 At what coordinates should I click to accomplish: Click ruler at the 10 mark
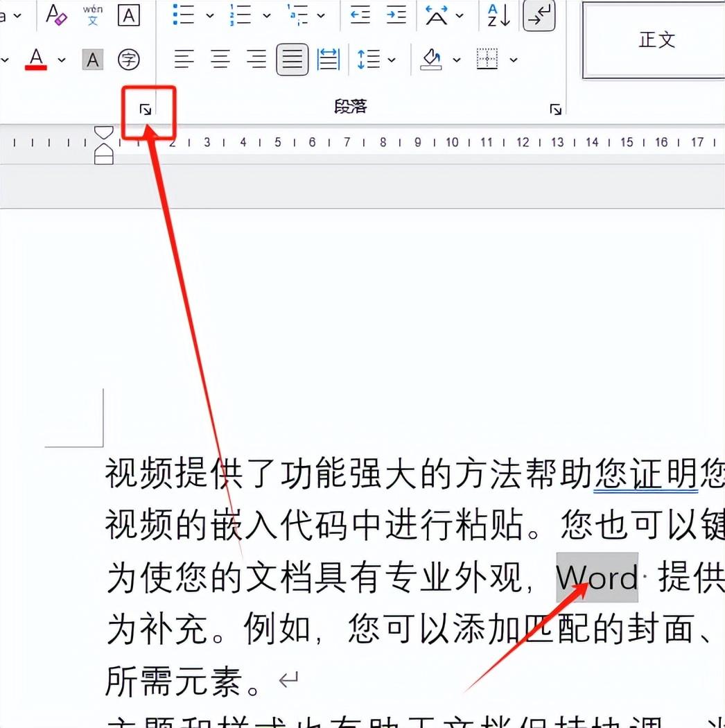coord(452,142)
